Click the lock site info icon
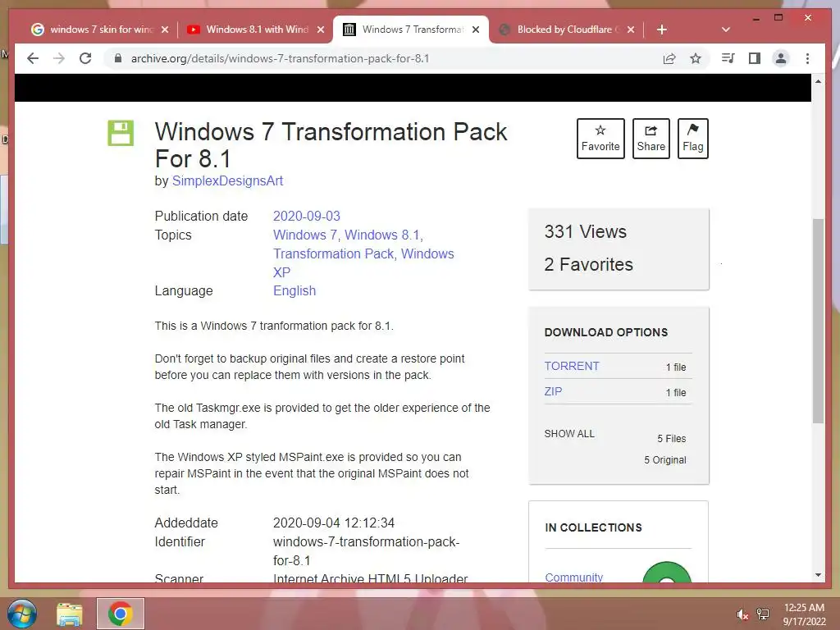This screenshot has width=840, height=630. tap(118, 58)
